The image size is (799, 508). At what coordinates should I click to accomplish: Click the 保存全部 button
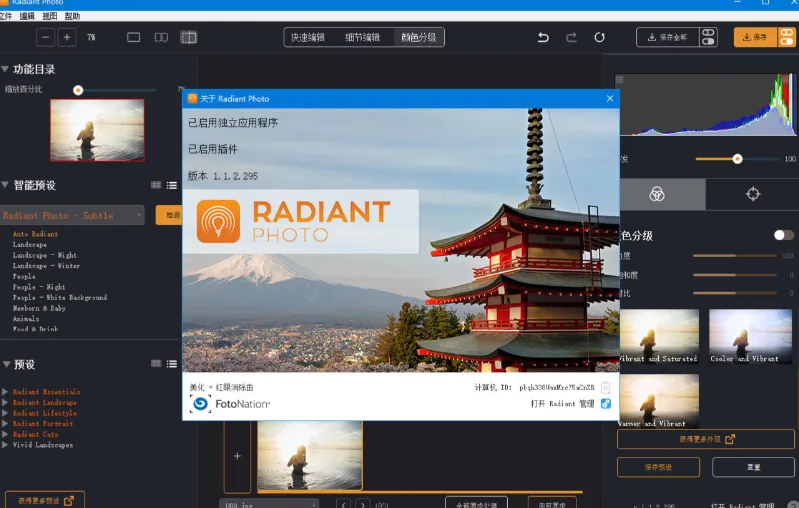[x=668, y=37]
